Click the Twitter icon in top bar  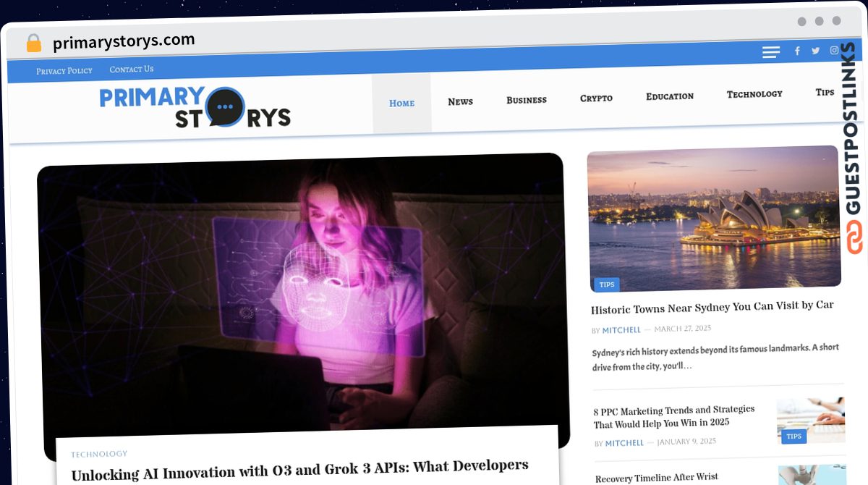(x=815, y=51)
